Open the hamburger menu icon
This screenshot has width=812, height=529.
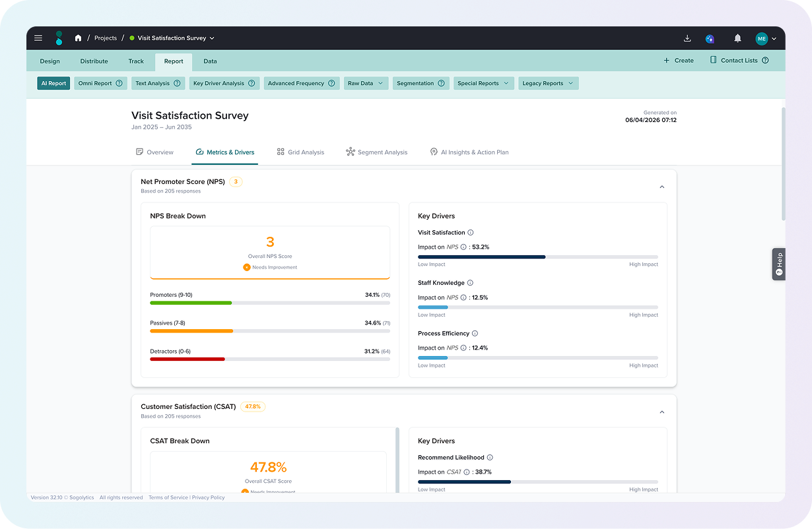[x=38, y=38]
